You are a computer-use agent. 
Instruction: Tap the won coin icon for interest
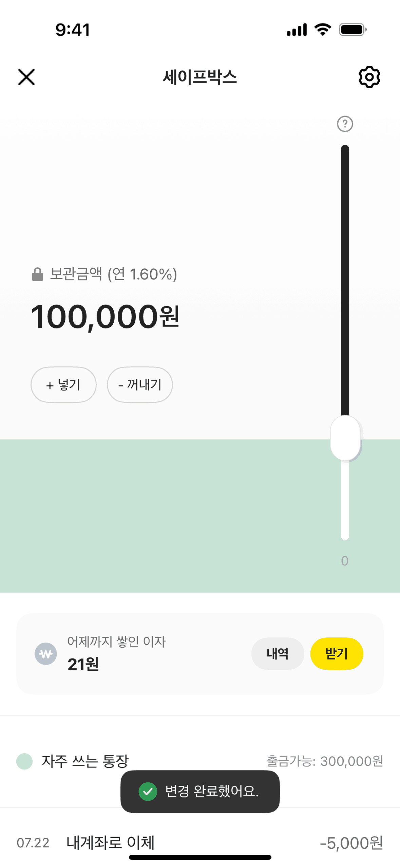click(x=46, y=653)
